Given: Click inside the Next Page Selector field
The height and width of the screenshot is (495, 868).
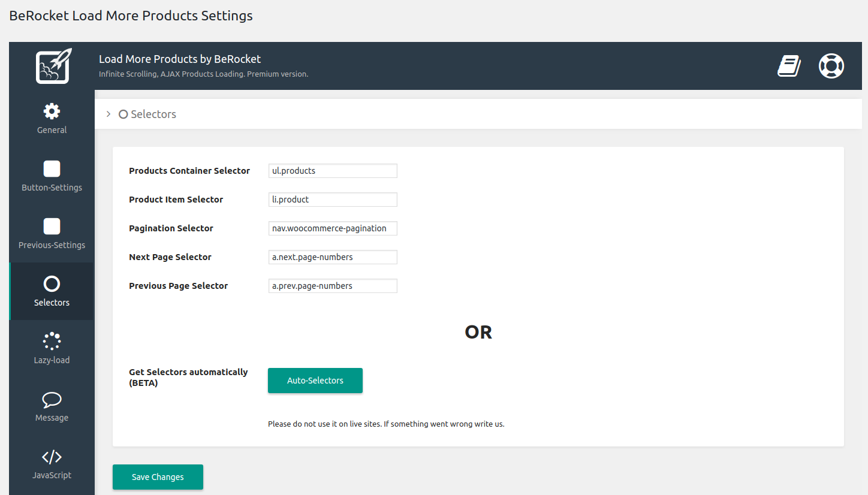Looking at the screenshot, I should [332, 256].
